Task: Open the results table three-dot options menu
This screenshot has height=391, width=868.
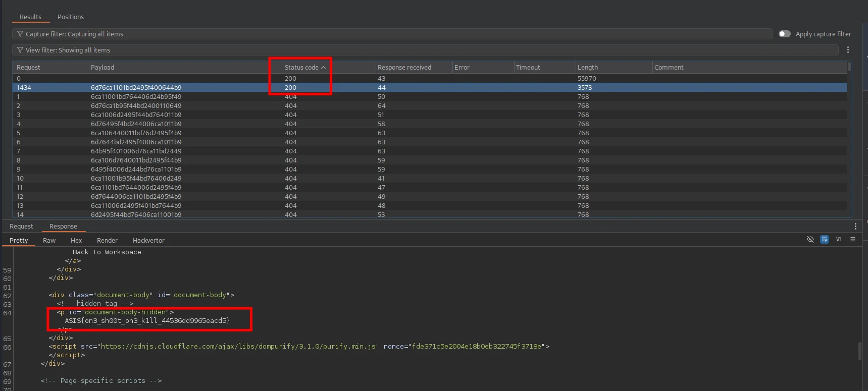Action: 848,50
